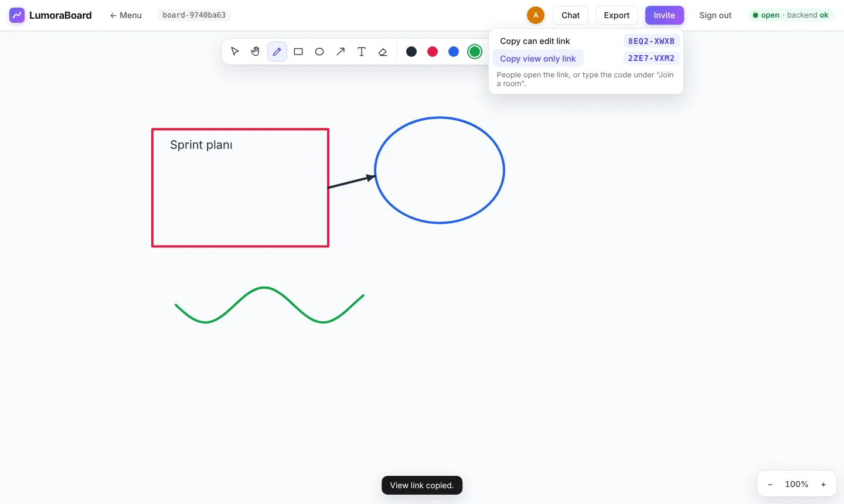844x504 pixels.
Task: Open the user avatar A
Action: (x=536, y=15)
